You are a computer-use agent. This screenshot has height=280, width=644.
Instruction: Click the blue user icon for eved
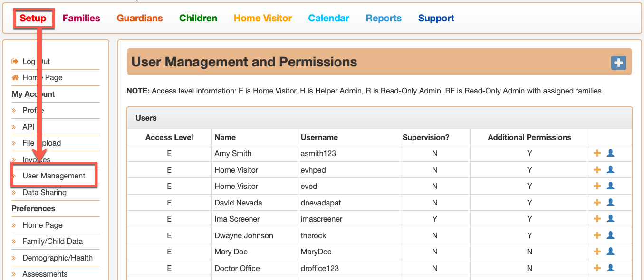tap(611, 186)
